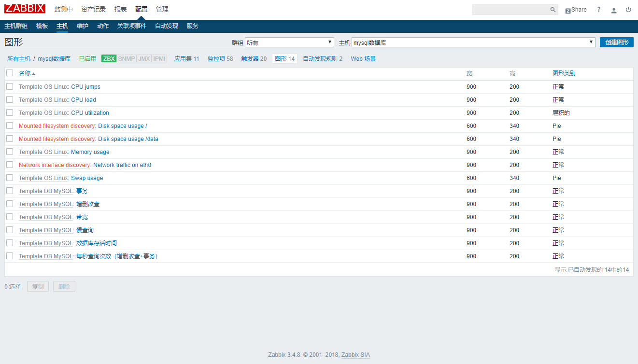
Task: Open the 所有主机 breadcrumb link
Action: point(19,59)
